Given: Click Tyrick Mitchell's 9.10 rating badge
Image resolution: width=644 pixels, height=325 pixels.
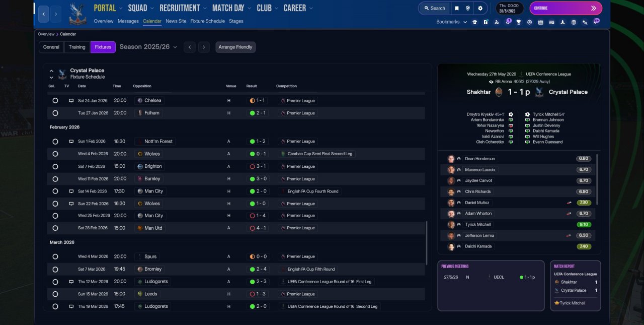Looking at the screenshot, I should pyautogui.click(x=584, y=225).
